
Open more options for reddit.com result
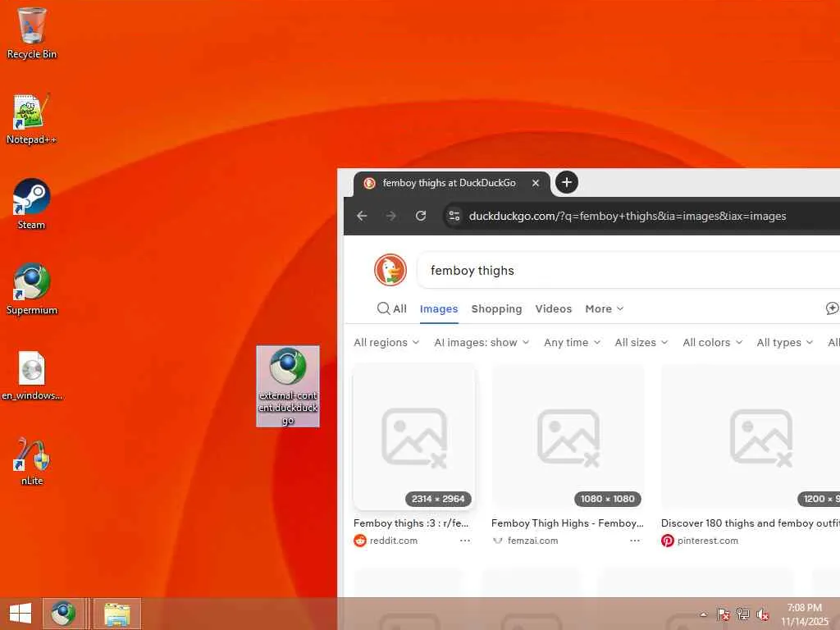[465, 541]
